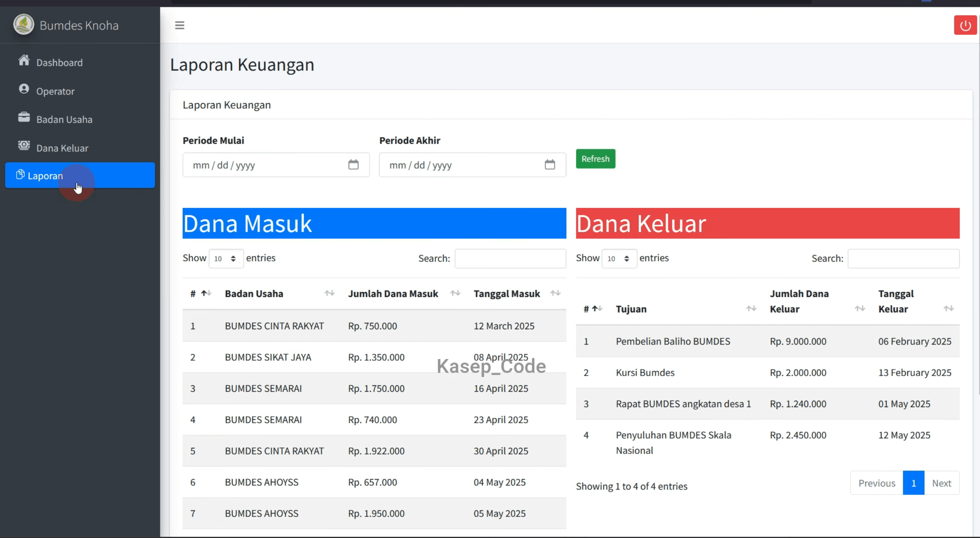Open calendar picker for Periode Akhir
980x538 pixels.
(549, 165)
